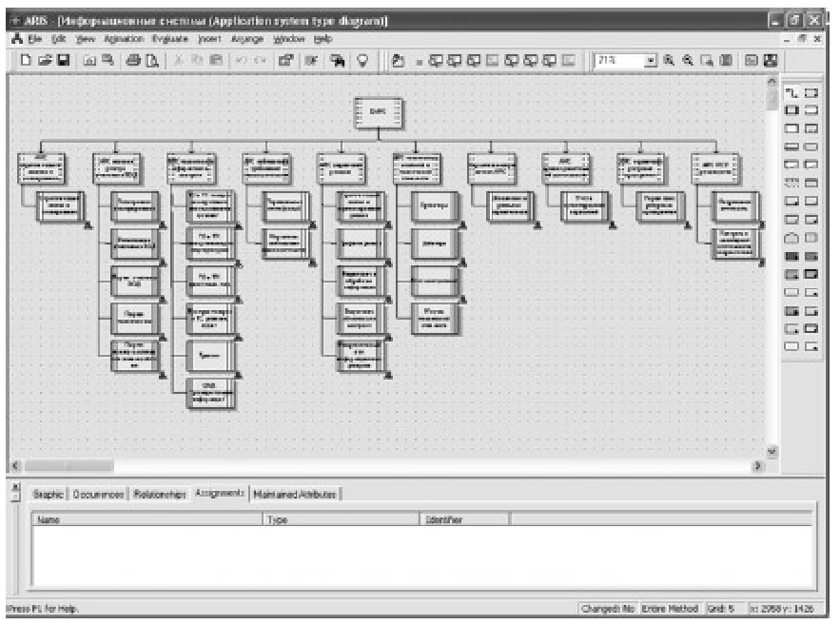Zoom out with the magnifier minus icon
The height and width of the screenshot is (625, 840).
[x=688, y=61]
